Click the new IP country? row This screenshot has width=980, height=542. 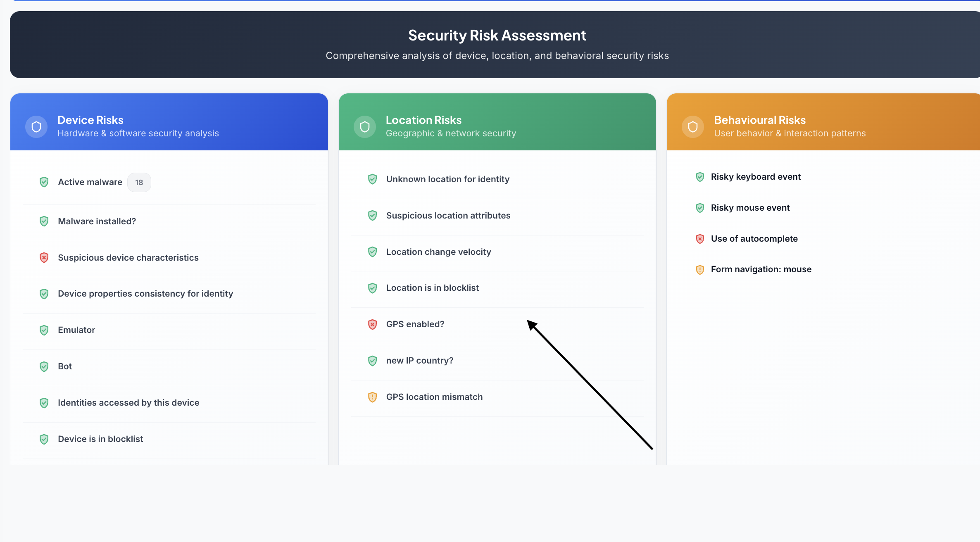click(x=497, y=361)
